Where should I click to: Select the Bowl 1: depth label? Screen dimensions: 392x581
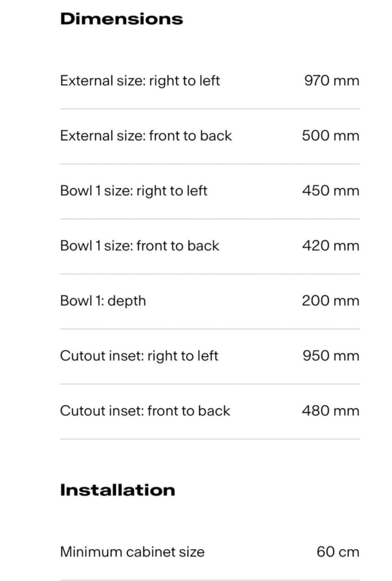tap(103, 301)
